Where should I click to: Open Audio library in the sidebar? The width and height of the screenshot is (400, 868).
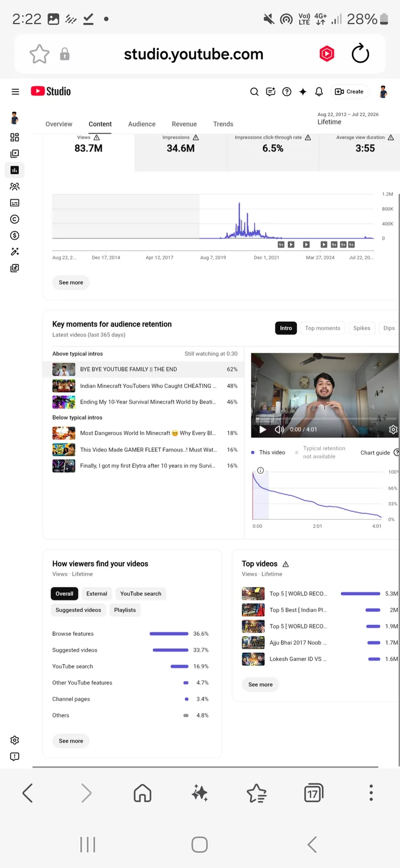pos(15,268)
